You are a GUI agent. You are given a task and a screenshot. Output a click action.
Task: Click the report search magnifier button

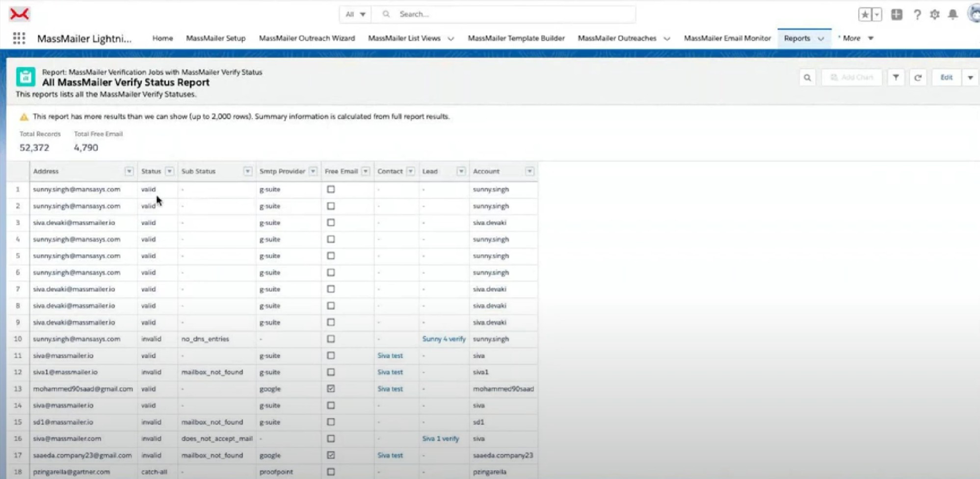[x=807, y=77]
